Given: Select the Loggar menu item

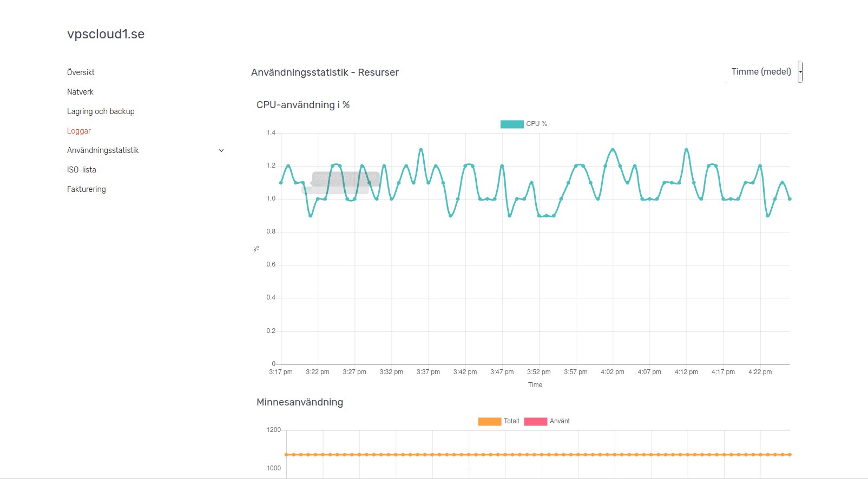Looking at the screenshot, I should click(x=79, y=131).
